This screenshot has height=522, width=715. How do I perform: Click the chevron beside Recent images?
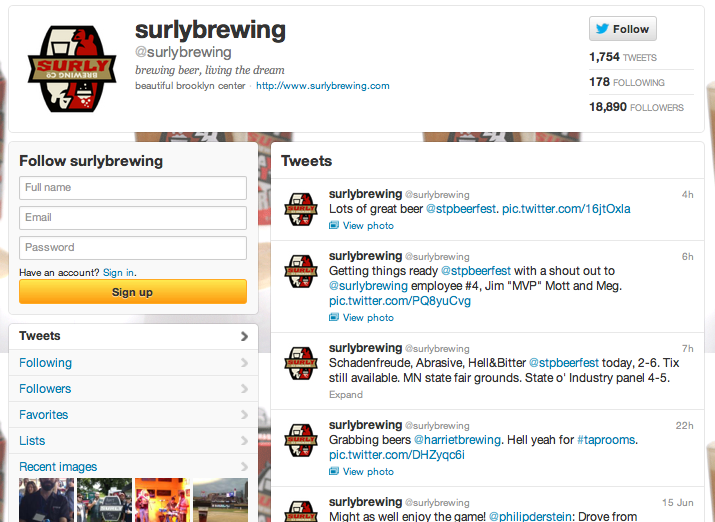(x=244, y=467)
